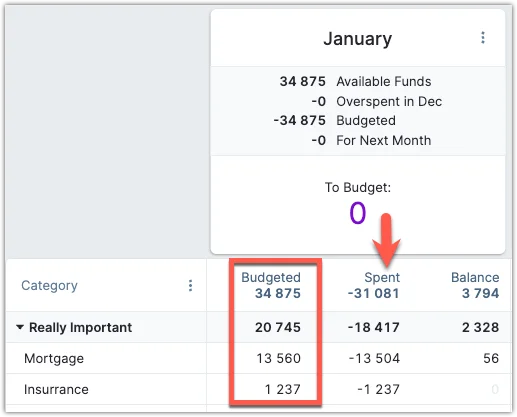Image resolution: width=517 pixels, height=417 pixels.
Task: Click the To Budget amount of 0
Action: point(358,213)
